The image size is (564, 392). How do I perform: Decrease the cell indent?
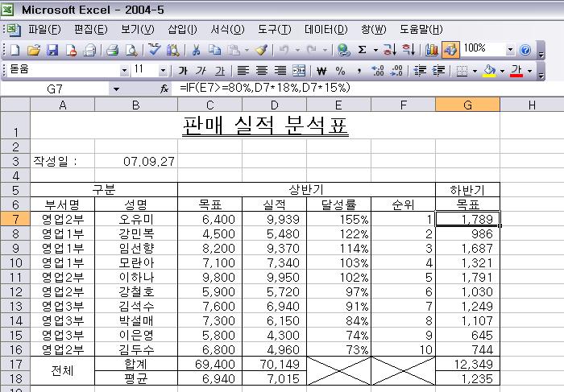coord(420,71)
